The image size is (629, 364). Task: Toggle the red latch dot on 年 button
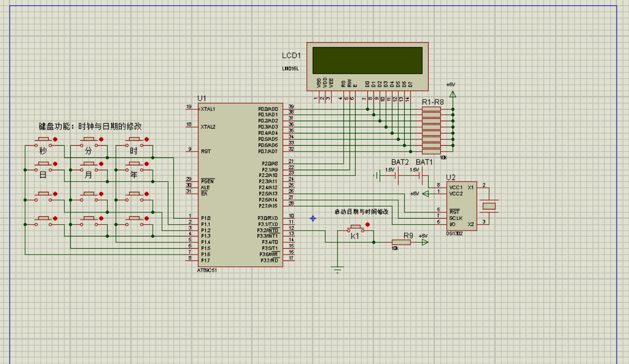(x=146, y=163)
